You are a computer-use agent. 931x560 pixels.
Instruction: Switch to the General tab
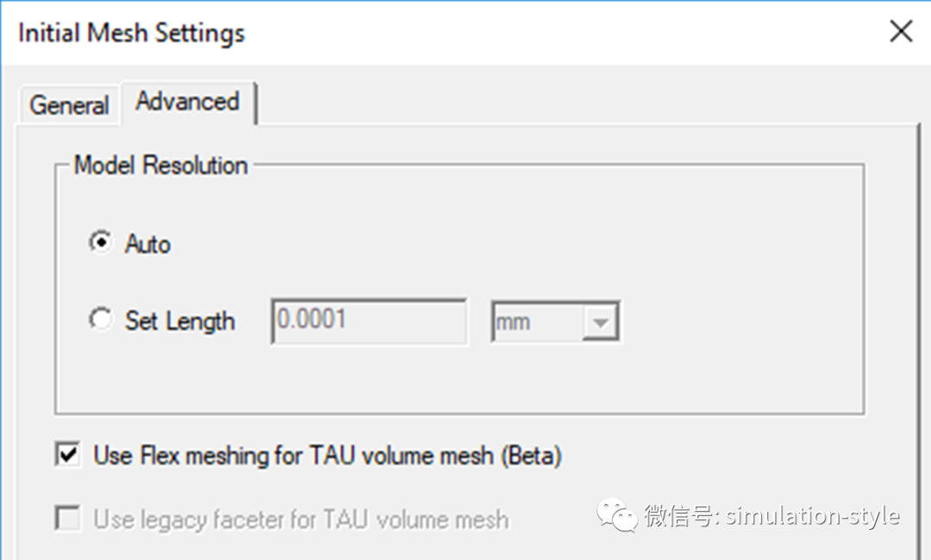[x=69, y=106]
